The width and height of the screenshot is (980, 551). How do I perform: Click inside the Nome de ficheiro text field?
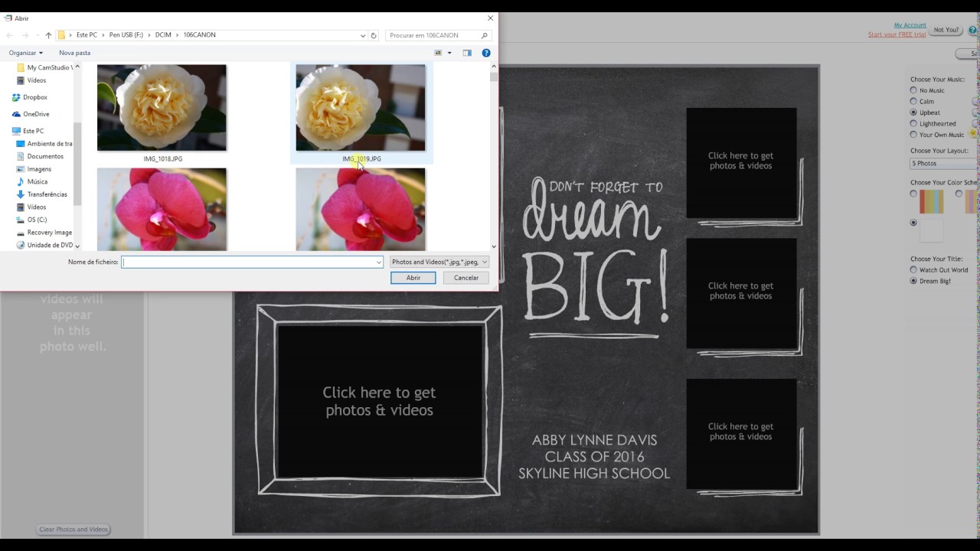click(x=247, y=262)
